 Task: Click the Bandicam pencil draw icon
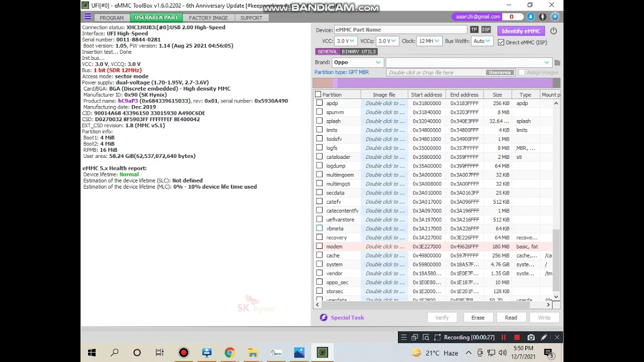[544, 337]
